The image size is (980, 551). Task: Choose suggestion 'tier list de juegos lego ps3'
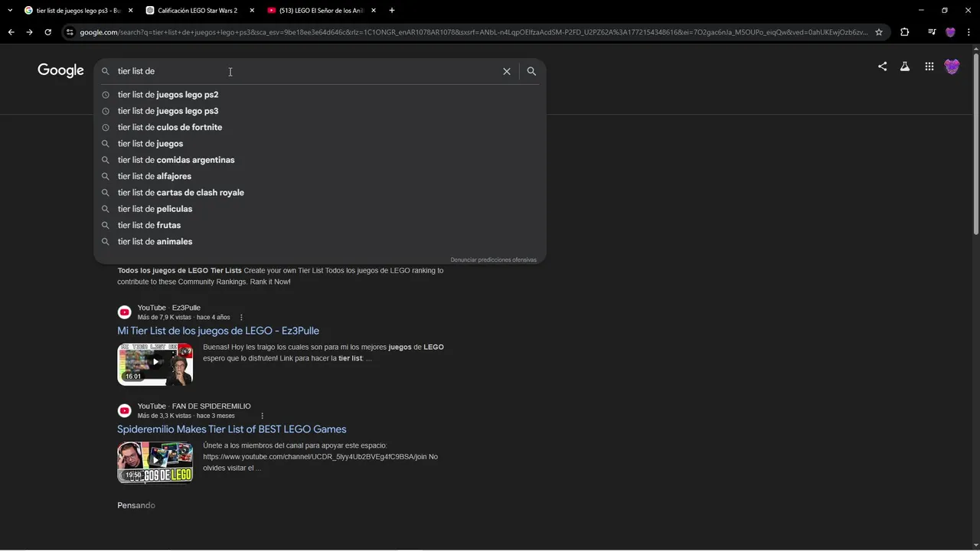point(320,111)
